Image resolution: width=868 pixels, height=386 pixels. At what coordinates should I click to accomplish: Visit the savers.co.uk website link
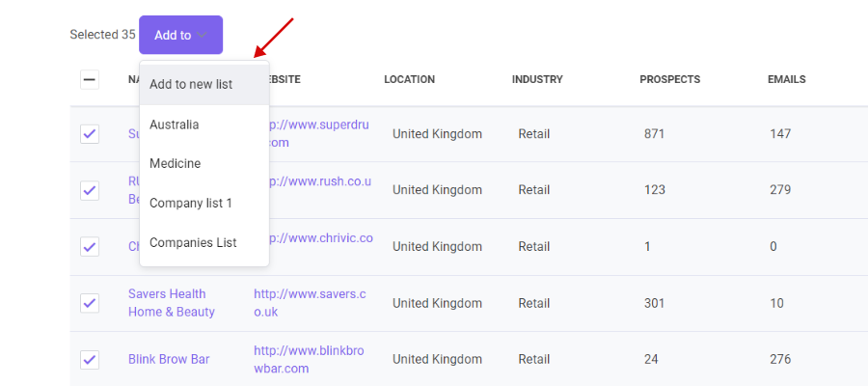coord(310,303)
